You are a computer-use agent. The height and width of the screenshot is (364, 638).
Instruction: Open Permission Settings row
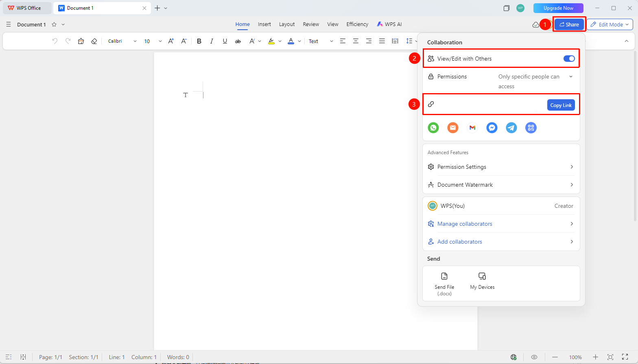click(501, 167)
